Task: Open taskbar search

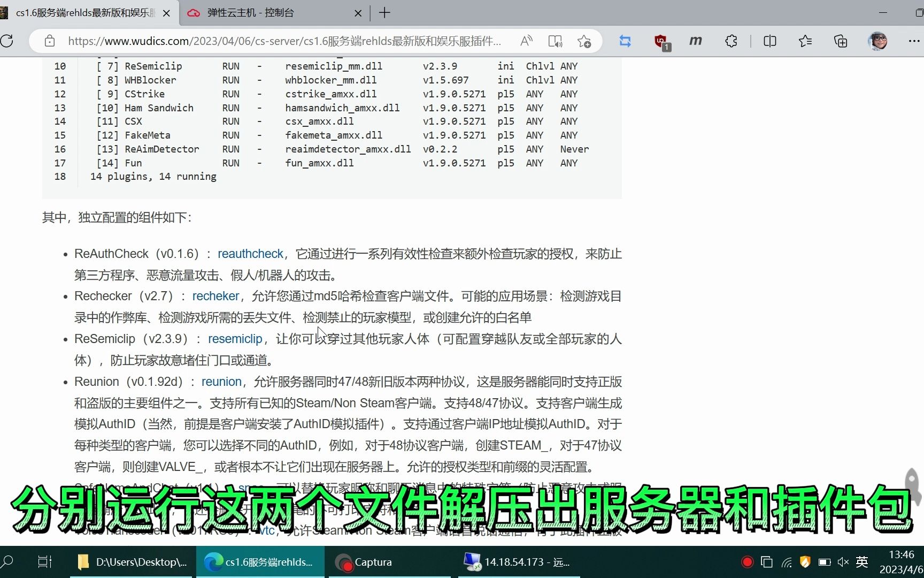Action: tap(7, 562)
